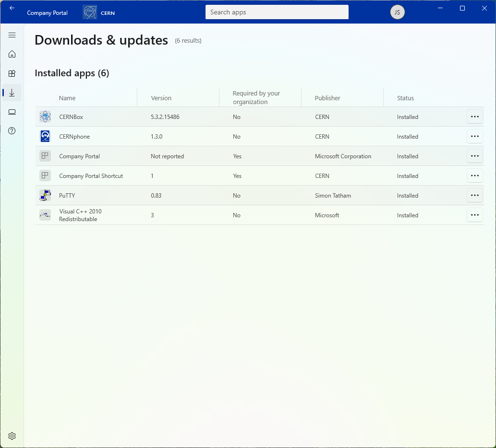Click version 5.3.2.15486 cell
Screen dimensions: 496x448
point(165,117)
